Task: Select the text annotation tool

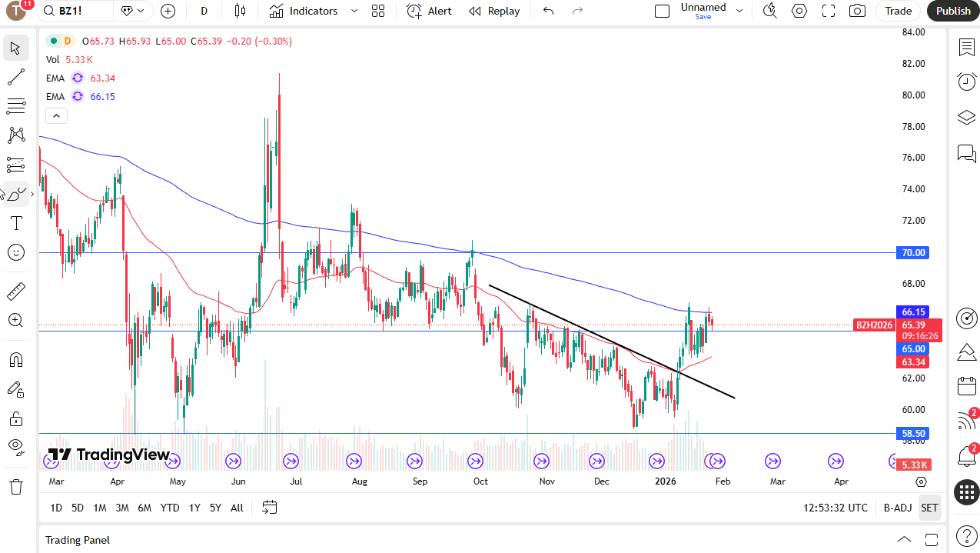Action: [x=15, y=223]
